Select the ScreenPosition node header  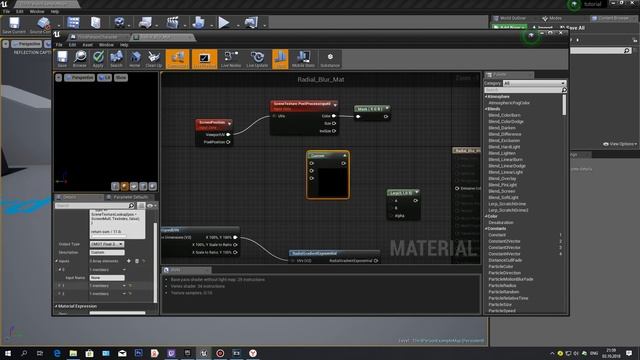(214, 124)
